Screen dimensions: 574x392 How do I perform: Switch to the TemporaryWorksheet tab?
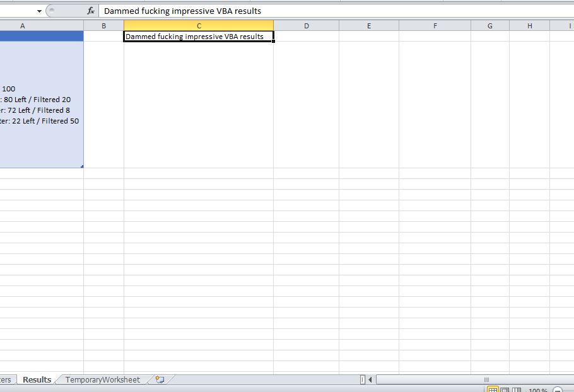pos(103,379)
